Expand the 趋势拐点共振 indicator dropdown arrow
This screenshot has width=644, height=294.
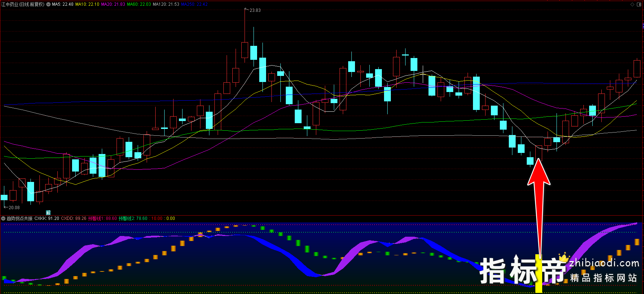tap(3, 218)
